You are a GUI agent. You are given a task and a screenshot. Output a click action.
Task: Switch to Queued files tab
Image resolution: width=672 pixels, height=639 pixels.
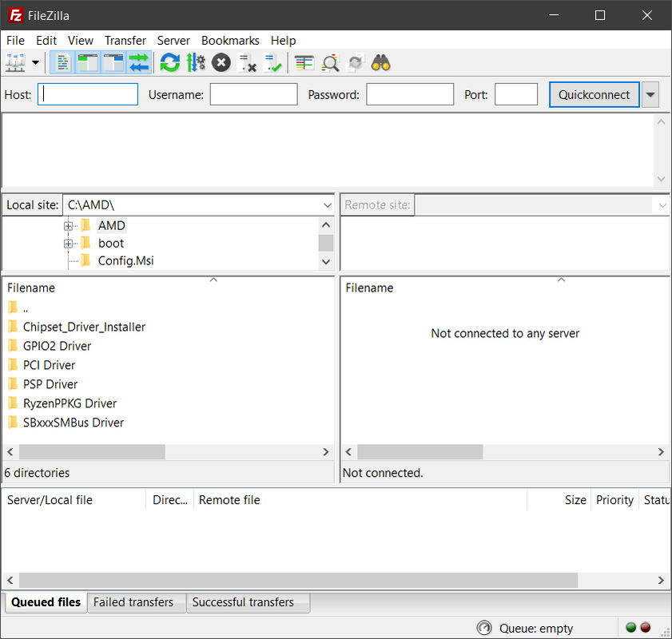pos(46,602)
